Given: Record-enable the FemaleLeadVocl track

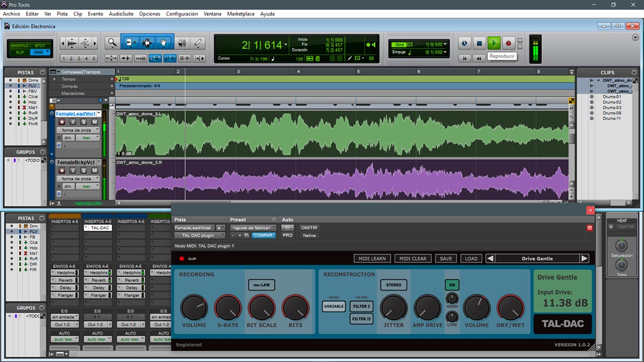Looking at the screenshot, I should 61,122.
